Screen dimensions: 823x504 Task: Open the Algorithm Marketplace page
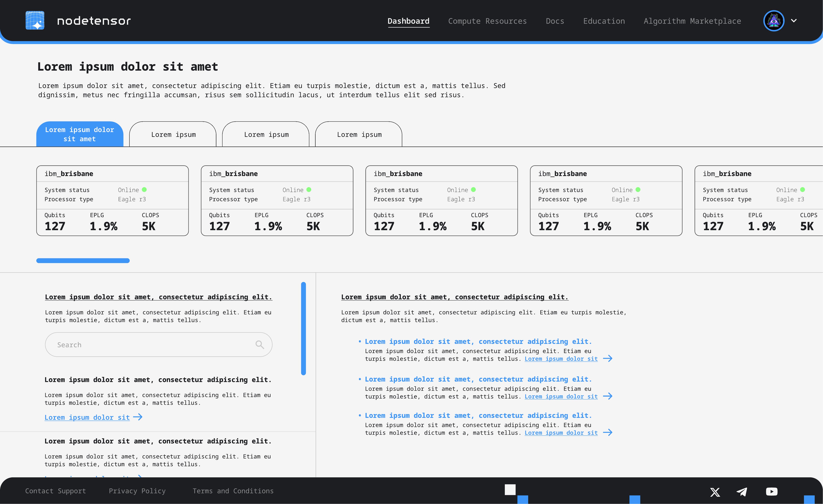(692, 21)
